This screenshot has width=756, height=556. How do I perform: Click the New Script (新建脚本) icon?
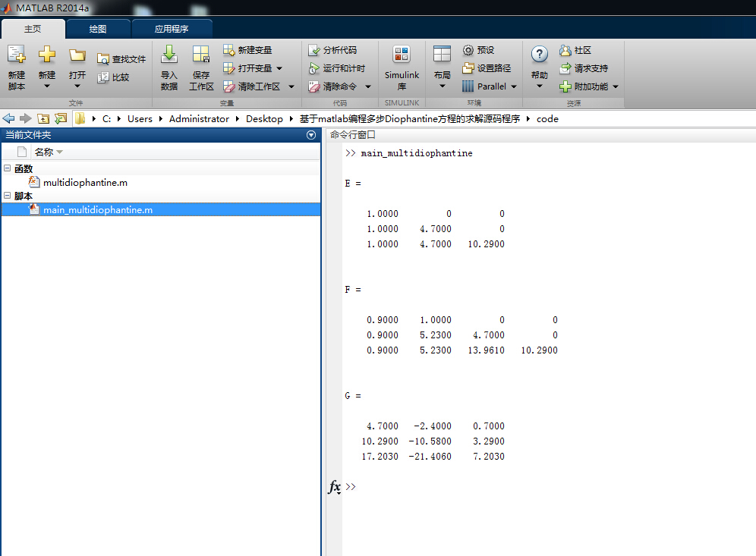(x=17, y=55)
